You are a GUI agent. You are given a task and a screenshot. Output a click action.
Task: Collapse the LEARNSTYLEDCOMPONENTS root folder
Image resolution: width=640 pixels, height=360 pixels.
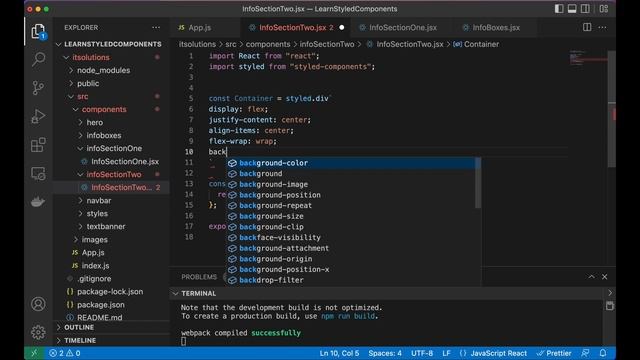pyautogui.click(x=113, y=44)
